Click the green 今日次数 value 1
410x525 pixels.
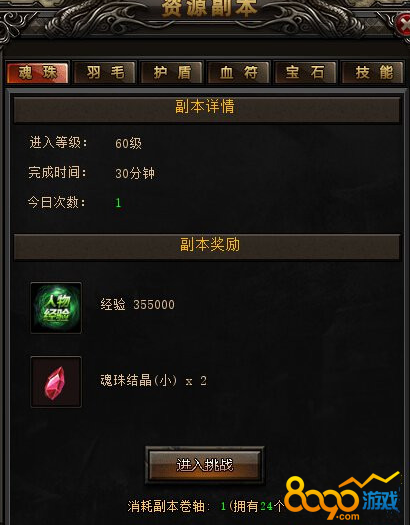click(118, 203)
